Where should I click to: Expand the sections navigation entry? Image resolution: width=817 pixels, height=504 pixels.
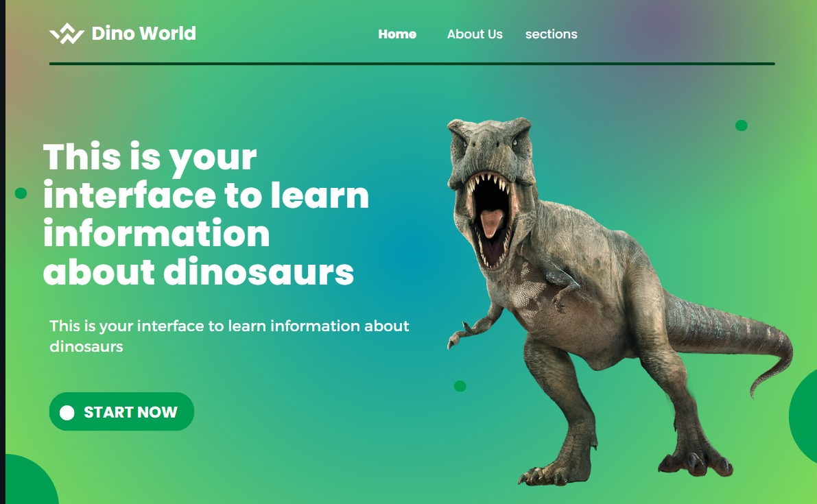(552, 34)
